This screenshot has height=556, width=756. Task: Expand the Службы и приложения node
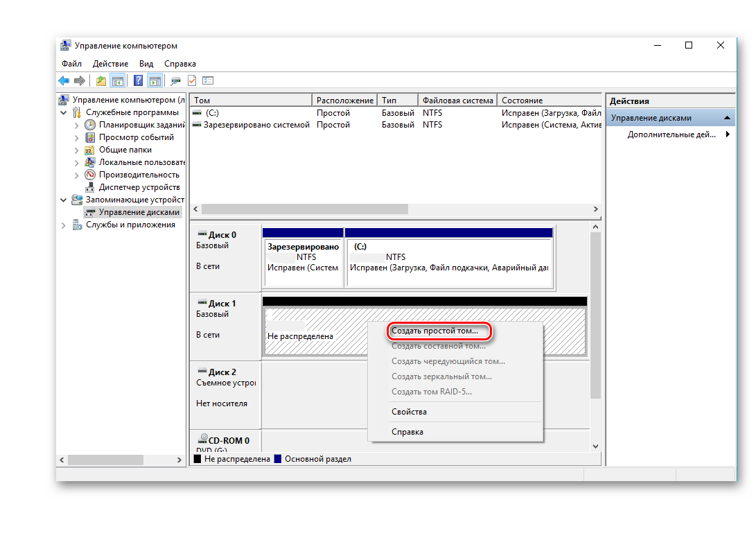click(x=64, y=225)
